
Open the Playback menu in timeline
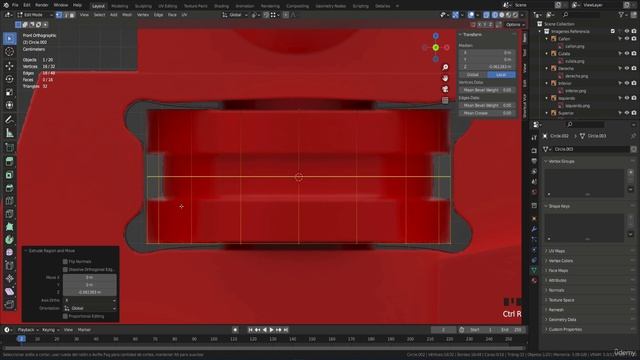28,330
